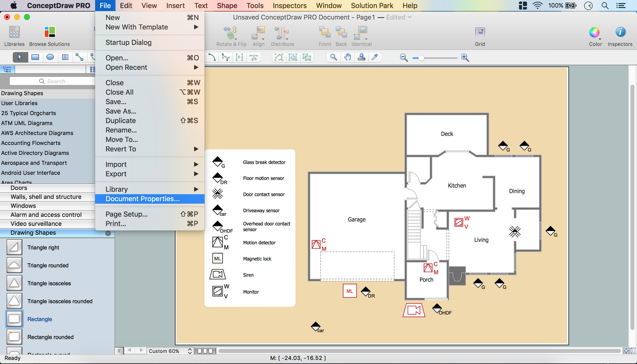
Task: Click the zoom in magnifier
Action: point(465,58)
